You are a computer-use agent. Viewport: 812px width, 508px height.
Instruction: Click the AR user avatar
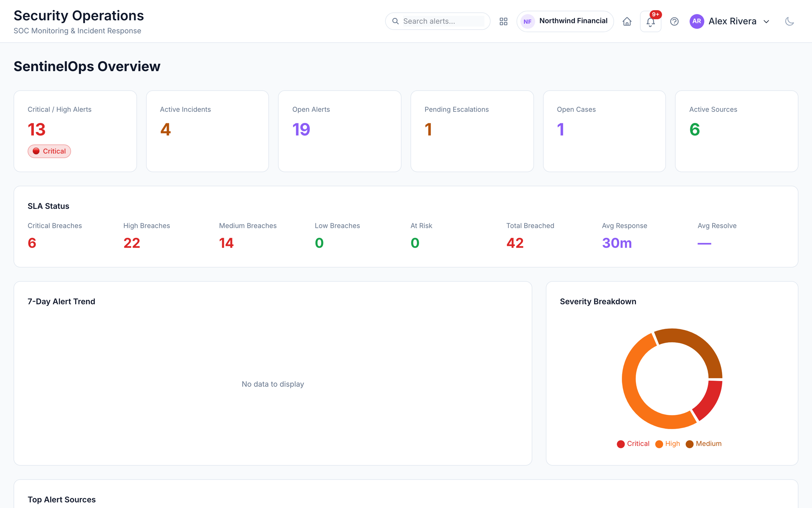click(x=697, y=21)
